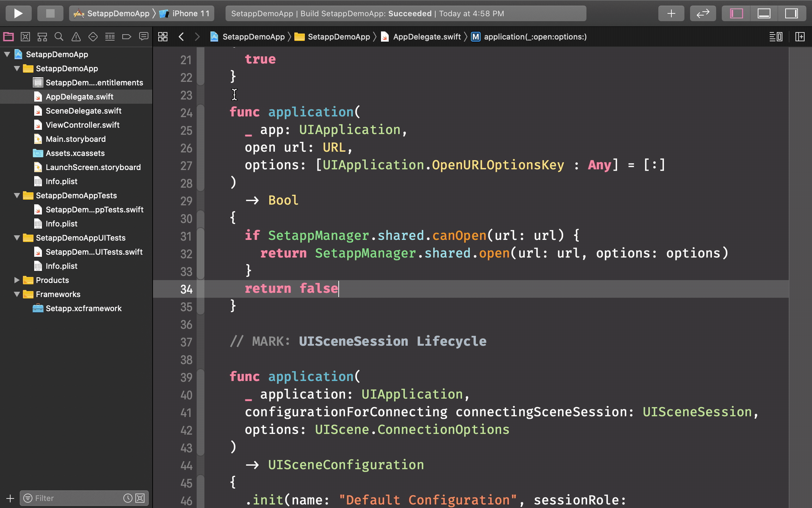Viewport: 812px width, 508px height.
Task: Open the Issue navigator warning icon
Action: 76,37
